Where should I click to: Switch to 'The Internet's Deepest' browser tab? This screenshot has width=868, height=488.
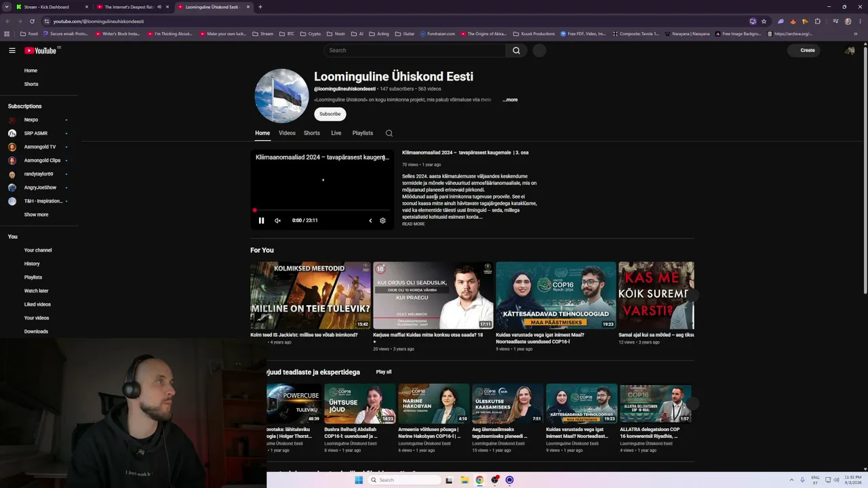click(x=133, y=7)
